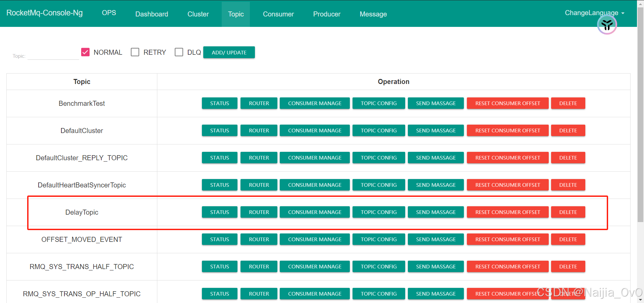Screen dimensions: 644x303
Task: Click SEND MASSAGE for OFFSET_MOVED_EVENT
Action: [x=436, y=239]
